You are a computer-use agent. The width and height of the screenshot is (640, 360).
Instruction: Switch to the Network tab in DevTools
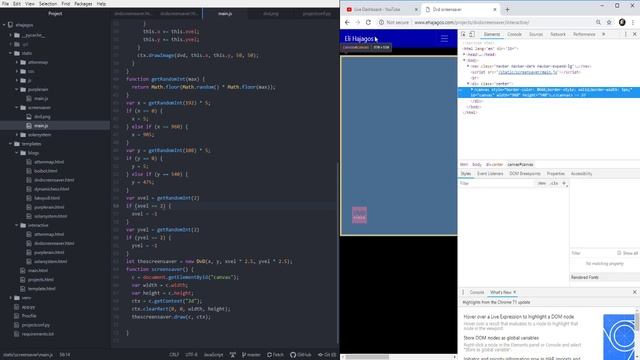558,34
